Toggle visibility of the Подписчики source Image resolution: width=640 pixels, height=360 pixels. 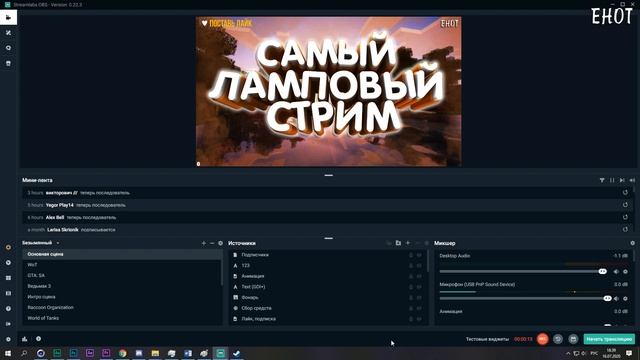click(x=419, y=255)
